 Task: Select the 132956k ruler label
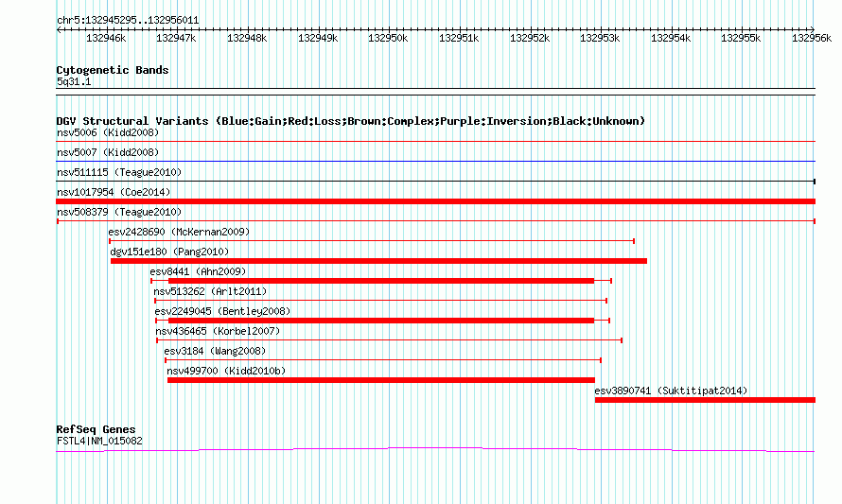point(812,38)
